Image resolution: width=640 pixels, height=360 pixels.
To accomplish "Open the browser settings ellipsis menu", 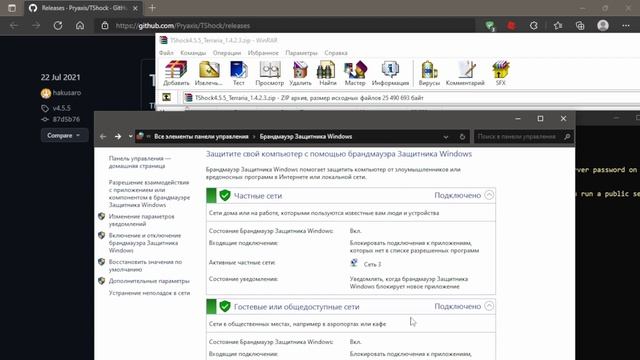I will (626, 26).
